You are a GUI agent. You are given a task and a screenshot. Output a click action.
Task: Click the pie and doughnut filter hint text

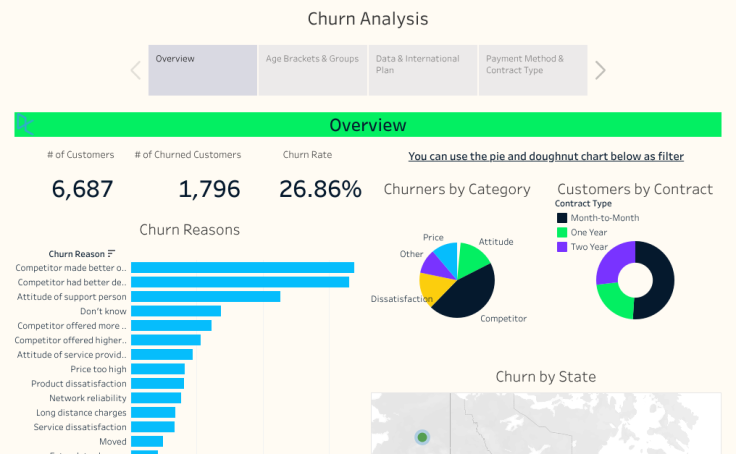point(546,157)
